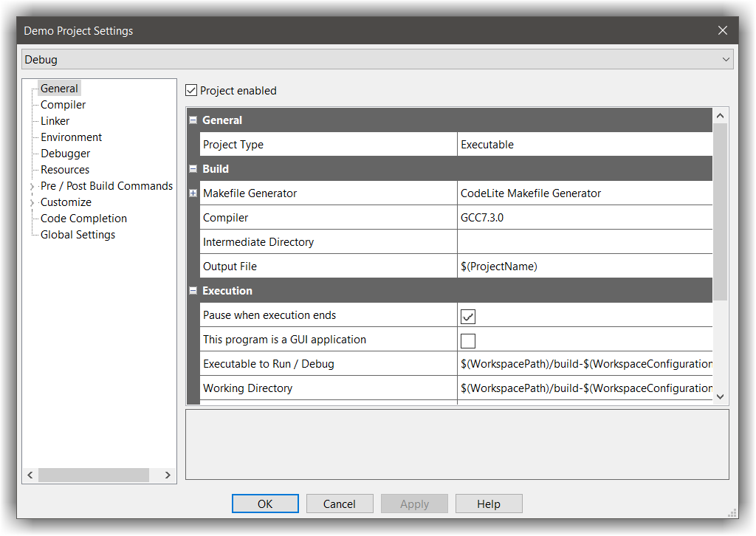Collapse the General section header

coord(193,120)
